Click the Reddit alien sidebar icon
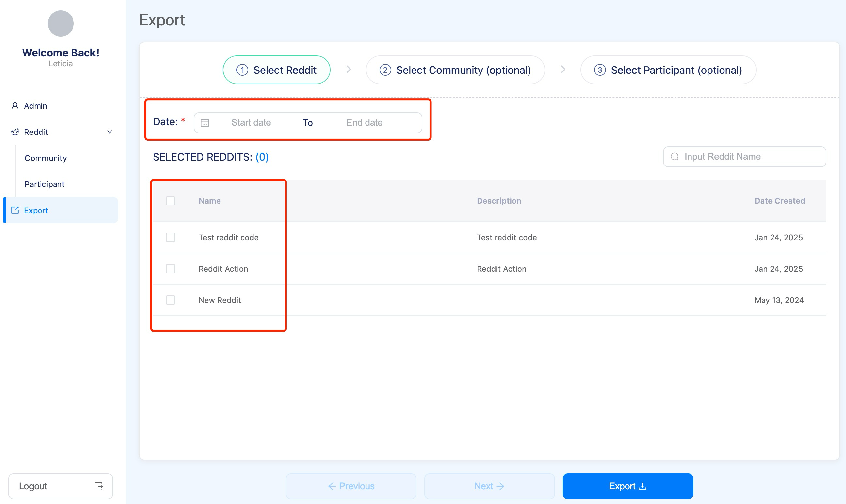 15,132
